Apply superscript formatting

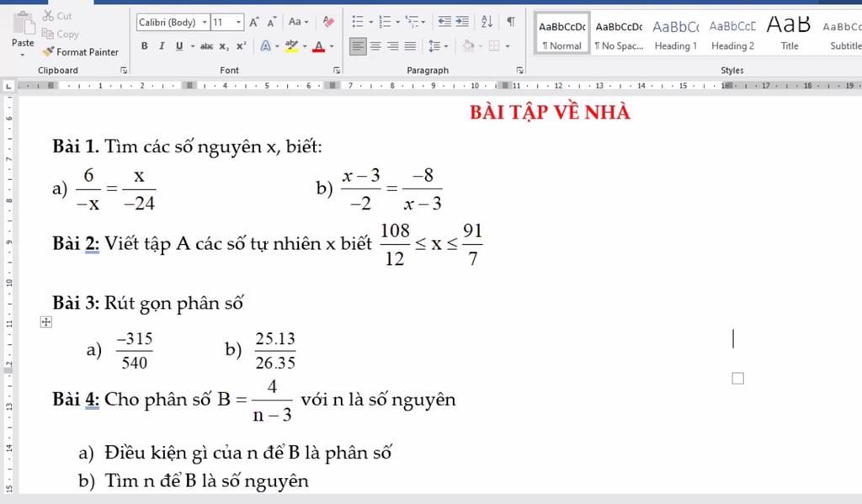tap(242, 46)
